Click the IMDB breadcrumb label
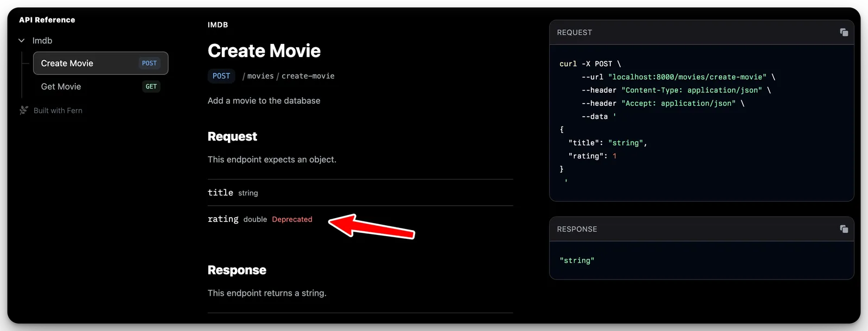Screen dimensions: 868x331 [x=218, y=25]
